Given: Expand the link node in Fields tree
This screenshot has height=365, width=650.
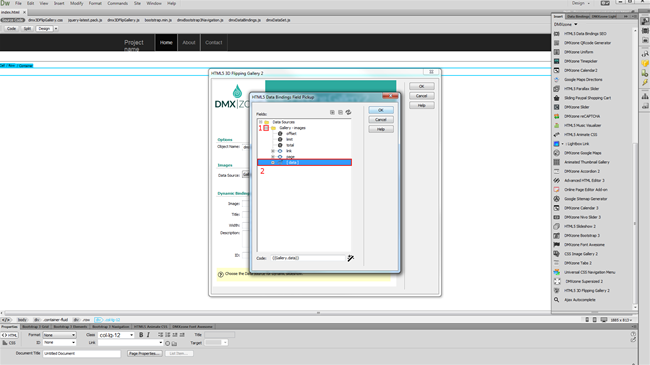Looking at the screenshot, I should (x=273, y=151).
